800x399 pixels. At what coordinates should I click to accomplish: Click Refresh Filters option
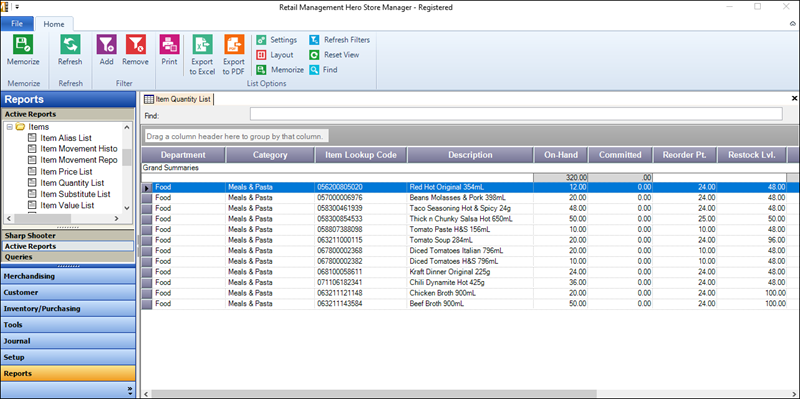[x=340, y=40]
